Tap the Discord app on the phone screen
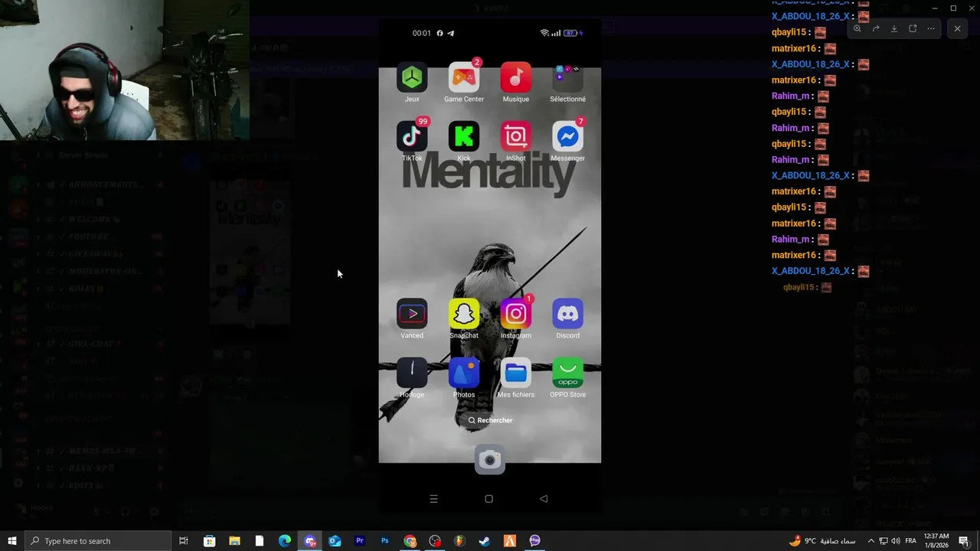This screenshot has width=980, height=551. pyautogui.click(x=567, y=314)
